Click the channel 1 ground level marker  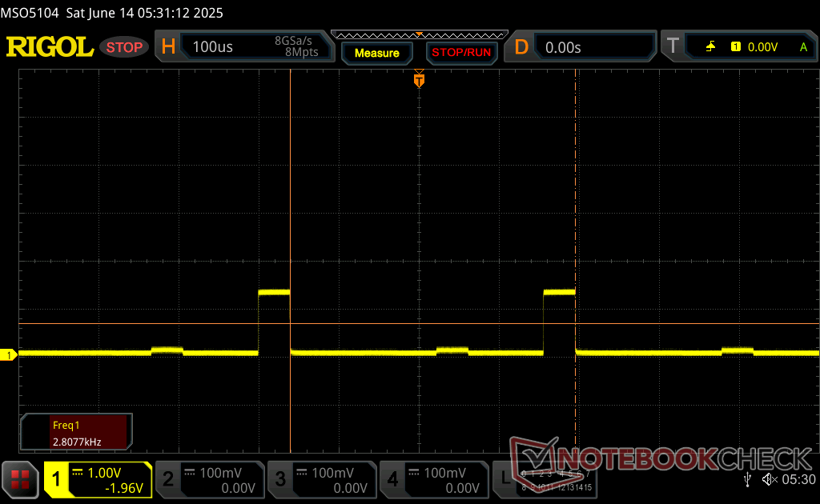tap(10, 354)
